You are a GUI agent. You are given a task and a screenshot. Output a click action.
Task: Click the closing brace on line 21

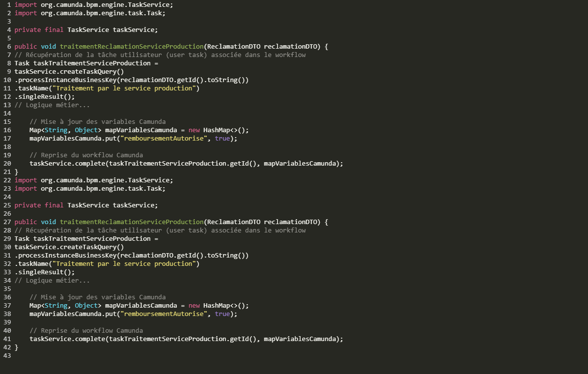16,172
